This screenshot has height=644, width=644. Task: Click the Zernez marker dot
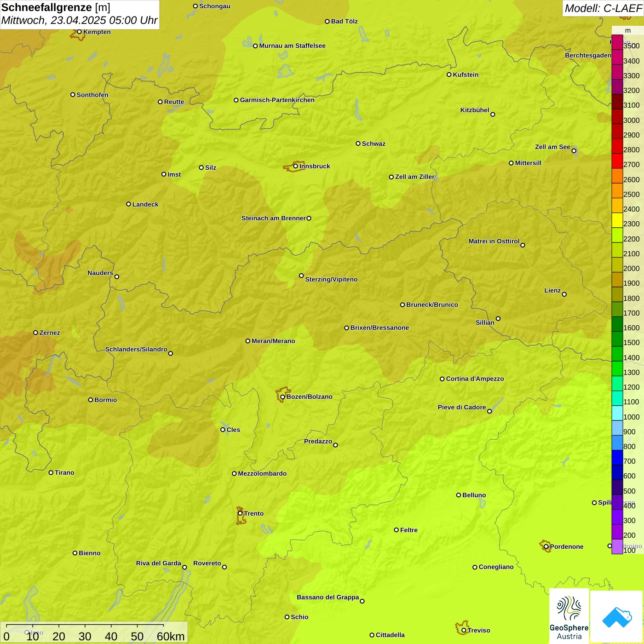point(35,333)
